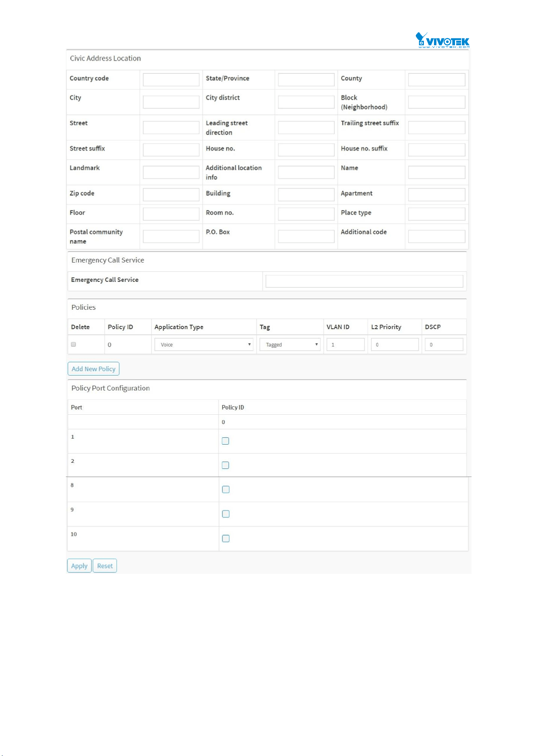The width and height of the screenshot is (535, 756).
Task: Enable Policy ID 0 on port 10
Action: [226, 539]
